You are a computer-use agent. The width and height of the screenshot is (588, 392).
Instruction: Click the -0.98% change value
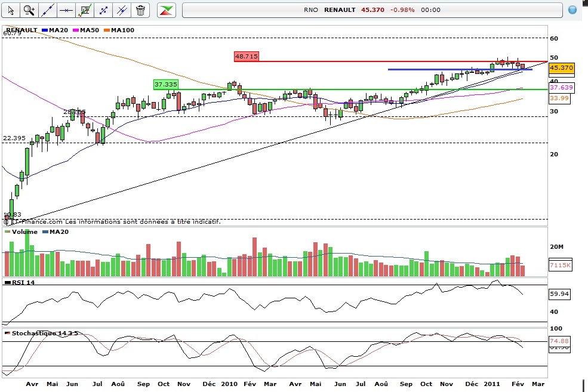pos(402,10)
